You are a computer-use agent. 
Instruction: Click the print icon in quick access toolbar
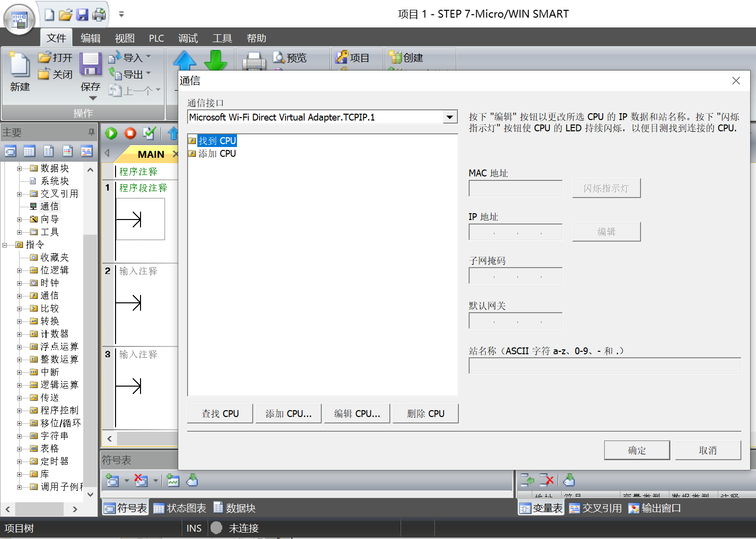pos(99,15)
